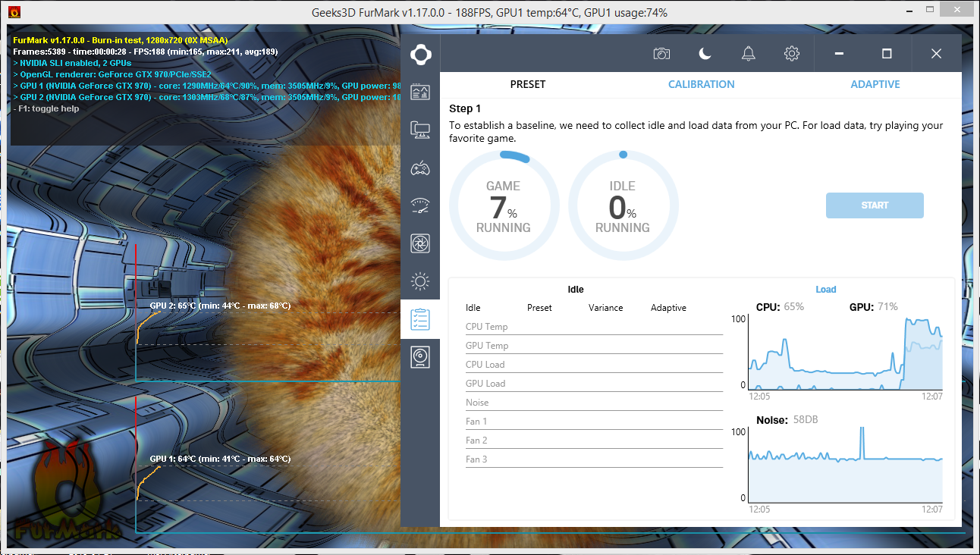Click the FurMark flame logo
The image size is (980, 555).
pyautogui.click(x=67, y=489)
